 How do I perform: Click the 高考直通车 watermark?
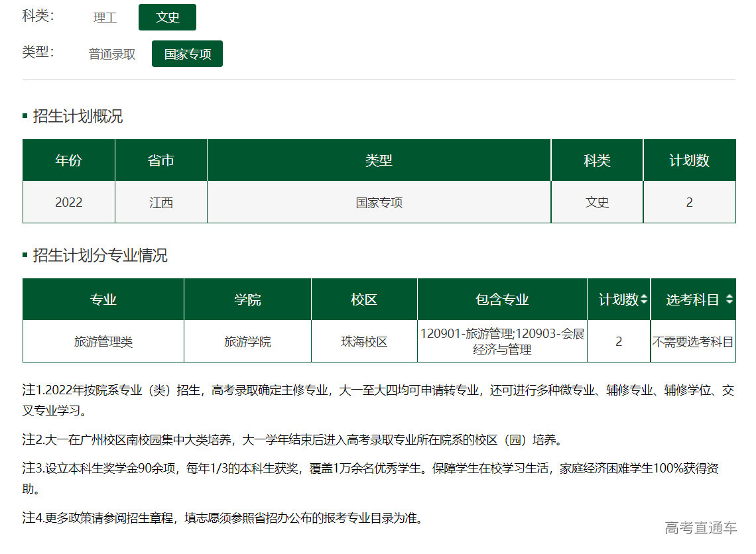[x=700, y=528]
